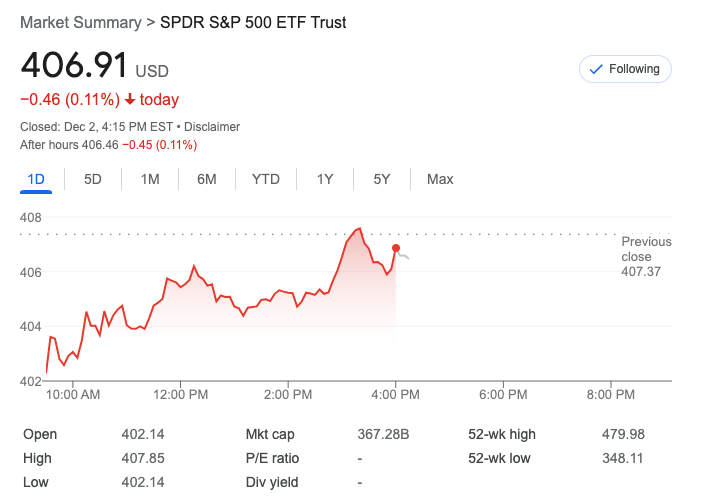Click the 406.91 current price
The height and width of the screenshot is (504, 701).
[74, 66]
